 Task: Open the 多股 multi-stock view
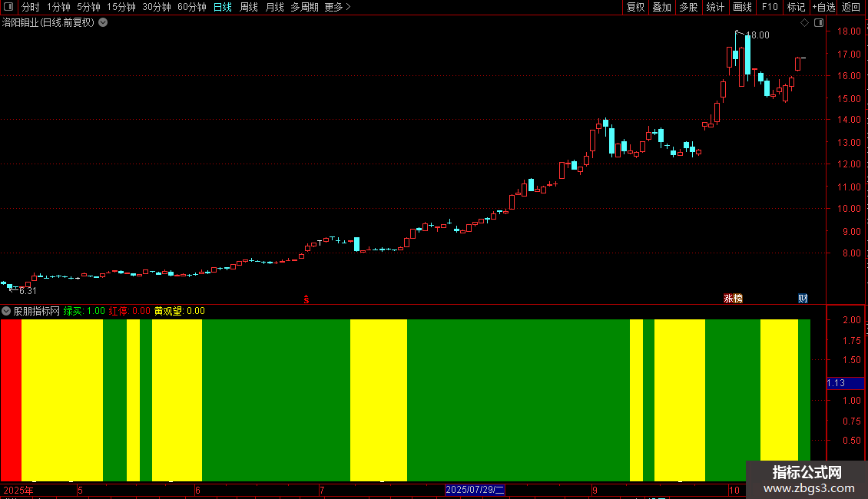(x=689, y=7)
